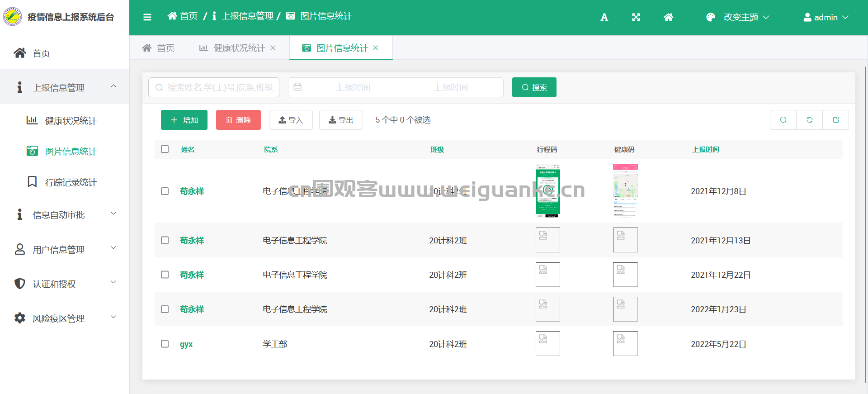Click the 导出 export button
Screen dimensions: 868x394
coord(341,120)
